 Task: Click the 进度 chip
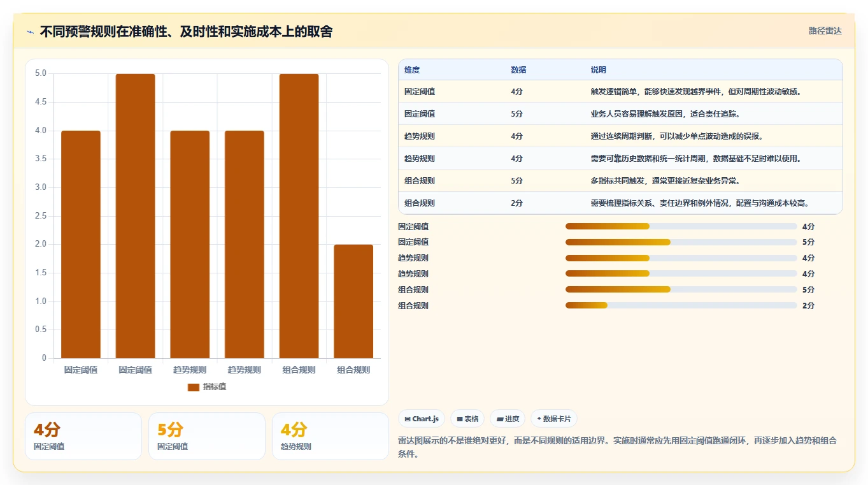pos(508,419)
